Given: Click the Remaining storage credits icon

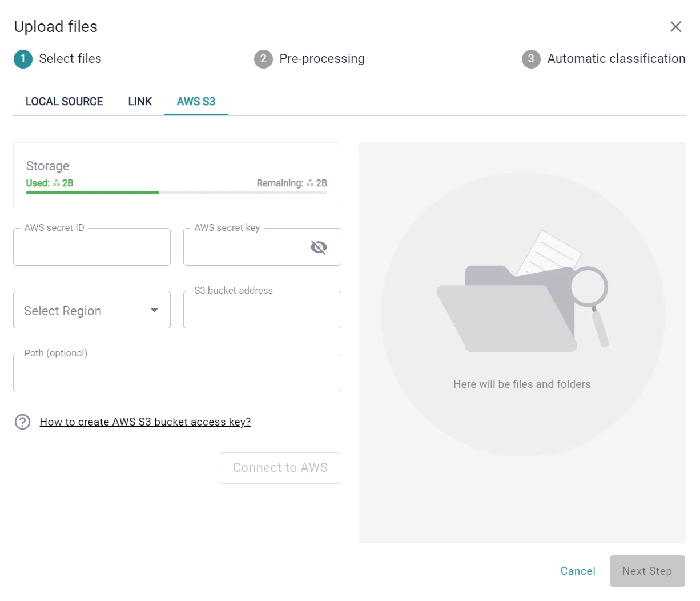Looking at the screenshot, I should 310,183.
